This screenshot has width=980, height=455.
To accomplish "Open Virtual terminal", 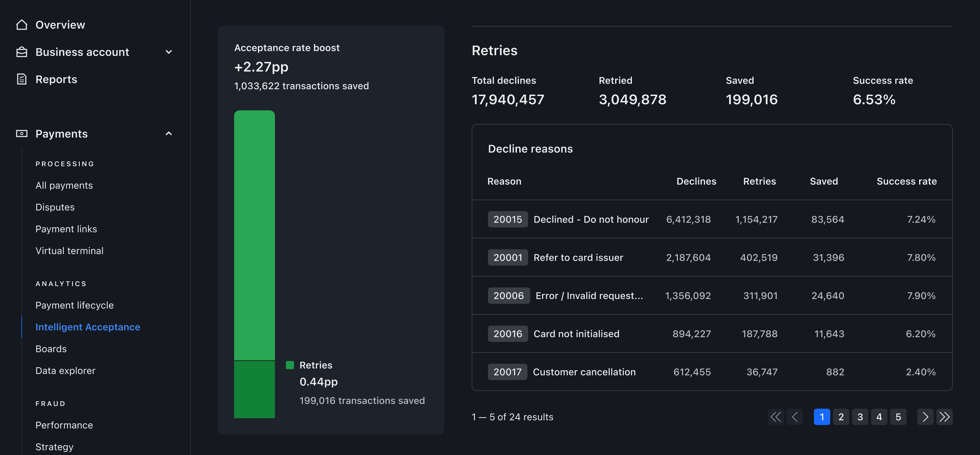I will (69, 251).
